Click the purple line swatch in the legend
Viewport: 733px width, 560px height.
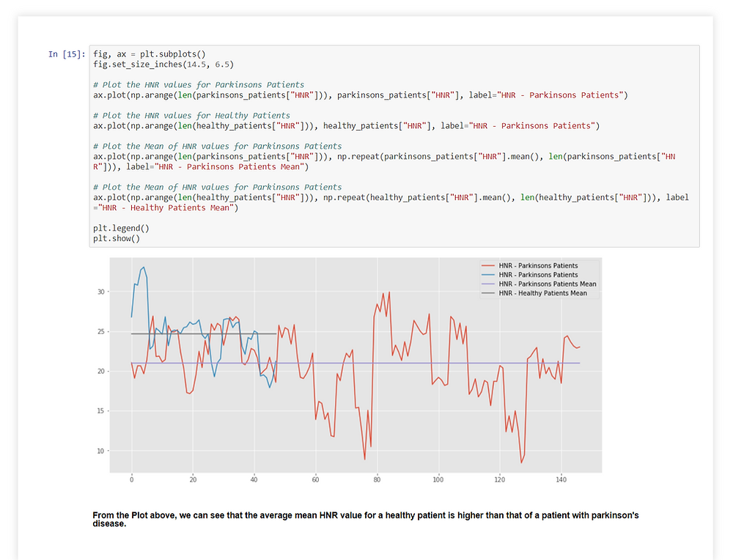click(488, 284)
